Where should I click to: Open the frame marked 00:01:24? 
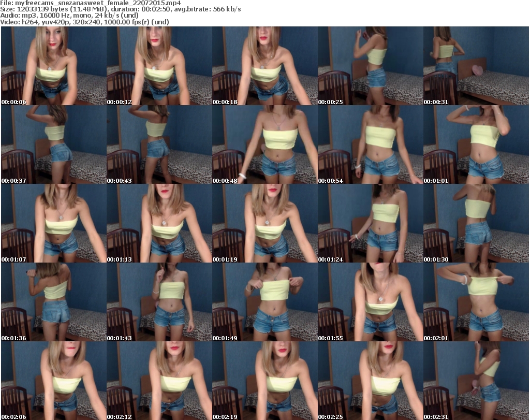tap(371, 223)
